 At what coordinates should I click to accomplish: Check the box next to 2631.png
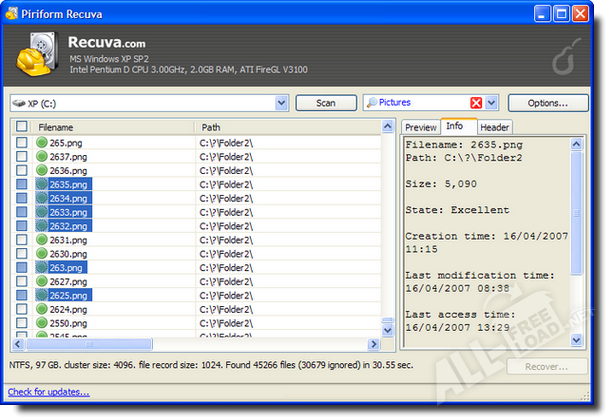click(x=22, y=240)
